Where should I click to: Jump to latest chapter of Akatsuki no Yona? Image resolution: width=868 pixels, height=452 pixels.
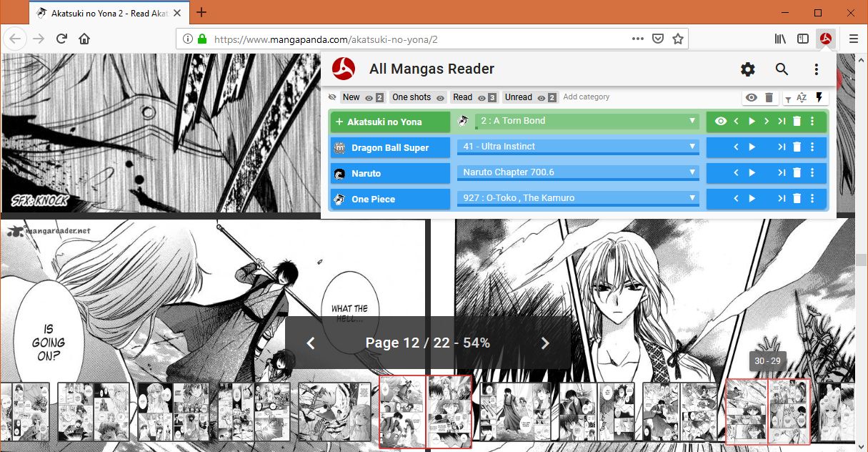coord(781,121)
